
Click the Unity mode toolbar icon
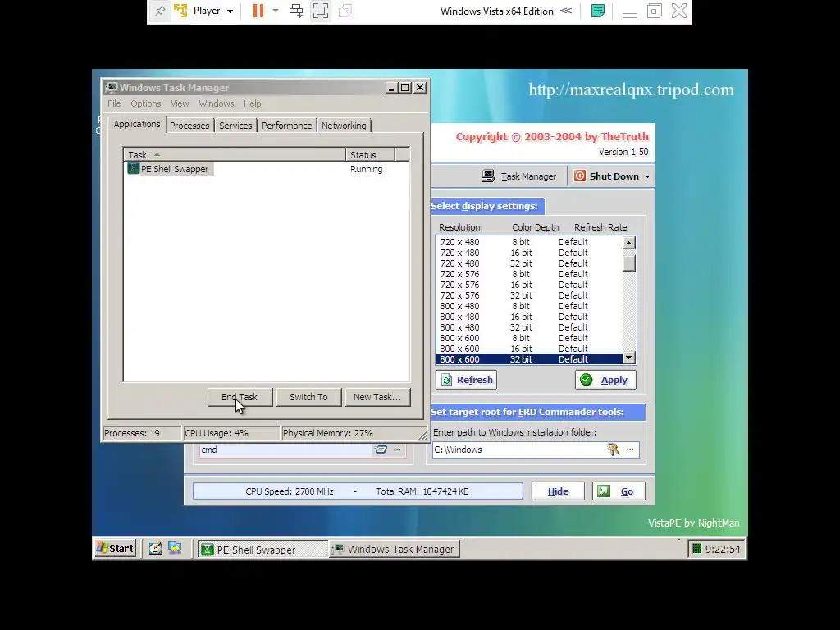[x=345, y=11]
